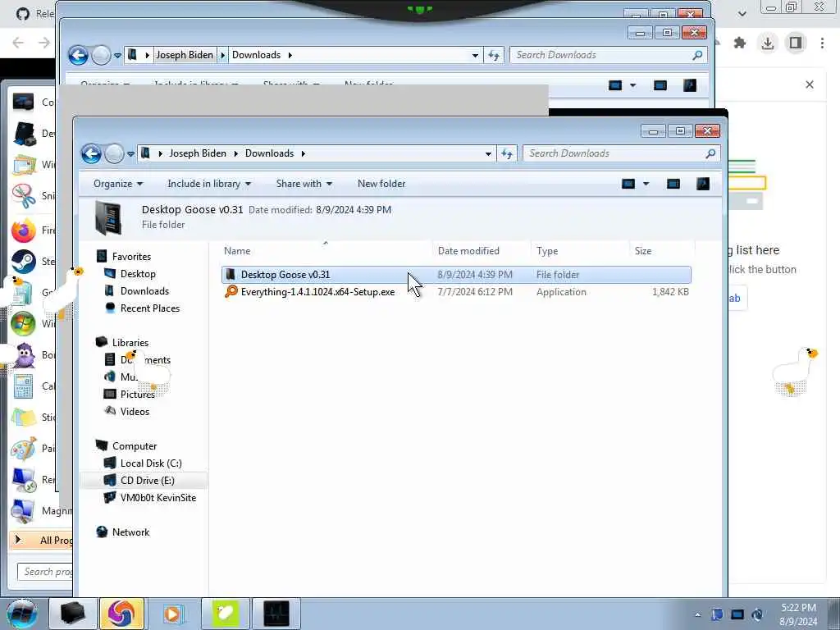Open the dark monitor taskbar icon
The width and height of the screenshot is (840, 630).
pos(276,614)
